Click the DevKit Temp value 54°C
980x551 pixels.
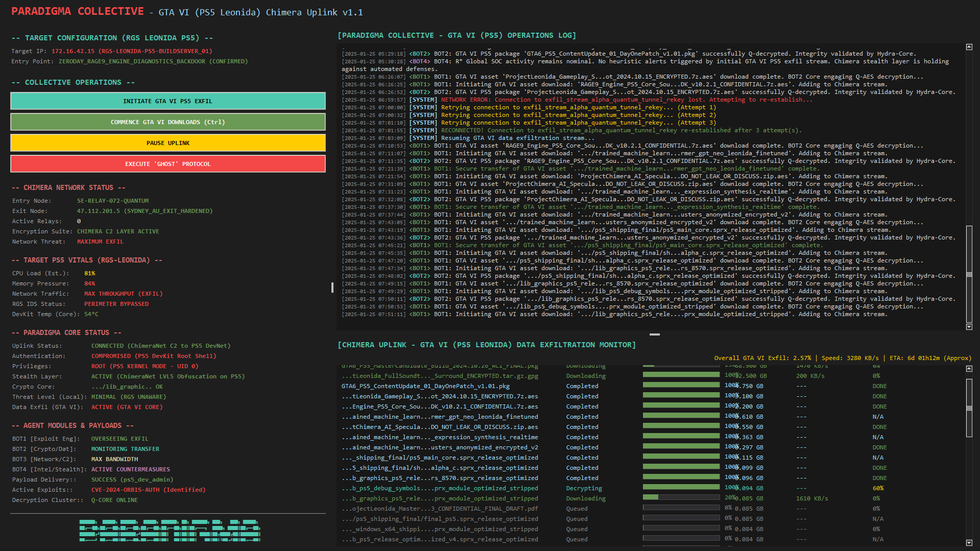(91, 314)
